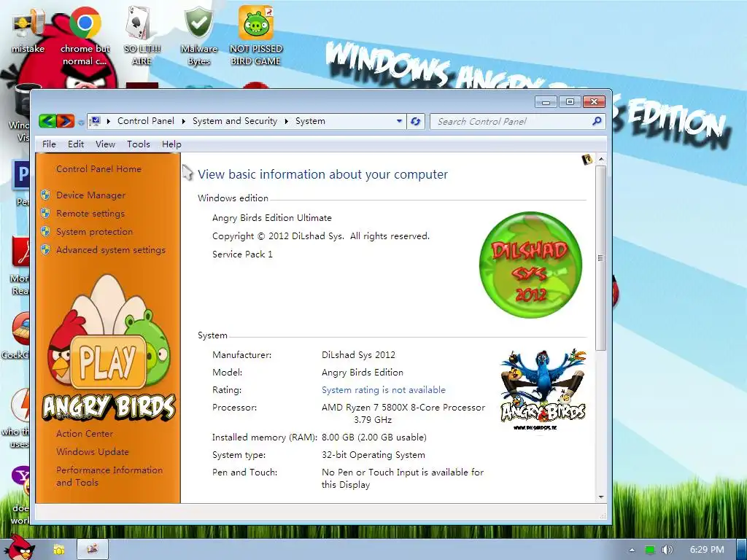Click the shield icon beside Device Manager
This screenshot has height=560, width=747.
click(x=45, y=195)
